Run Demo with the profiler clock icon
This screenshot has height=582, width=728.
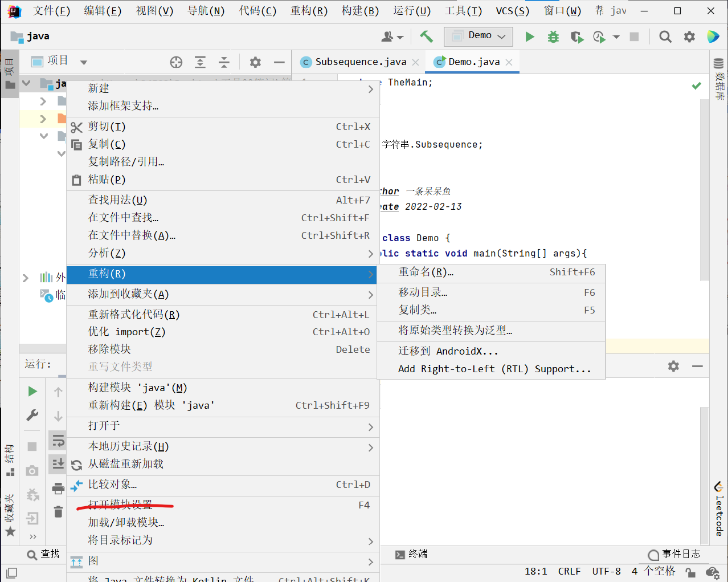598,36
